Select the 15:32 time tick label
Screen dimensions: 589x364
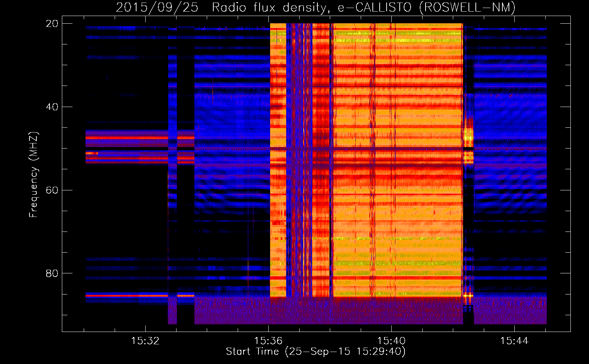(x=145, y=341)
